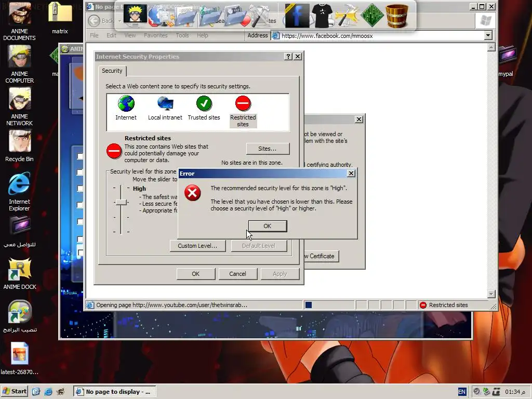Open the View menu
The image size is (532, 399).
[x=130, y=35]
